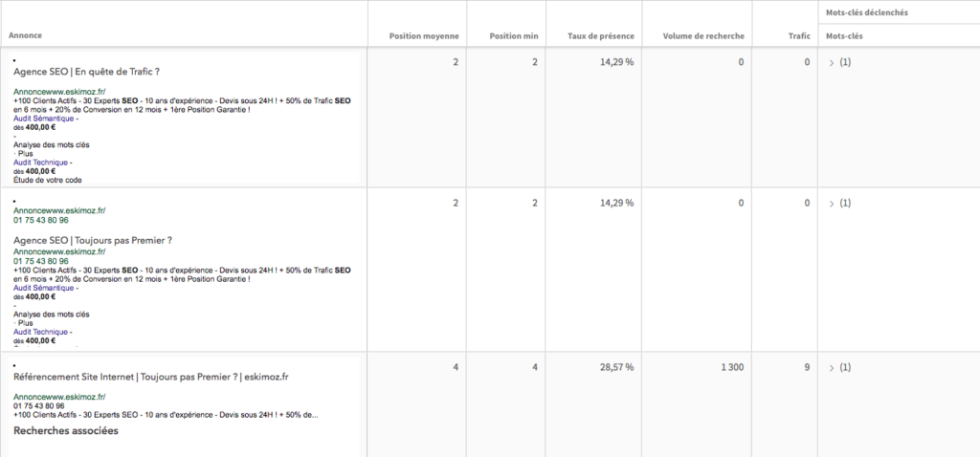Click the eskimoz.fr URL in third ad
The image size is (980, 457).
59,397
